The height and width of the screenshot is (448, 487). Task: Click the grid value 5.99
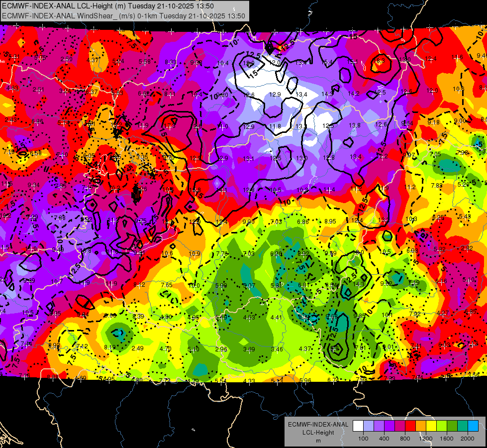tap(221, 285)
